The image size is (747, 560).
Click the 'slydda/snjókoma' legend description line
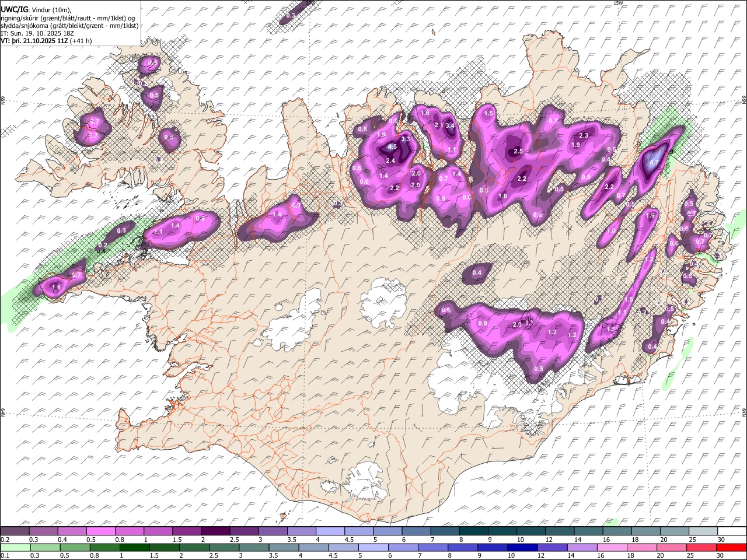click(69, 26)
